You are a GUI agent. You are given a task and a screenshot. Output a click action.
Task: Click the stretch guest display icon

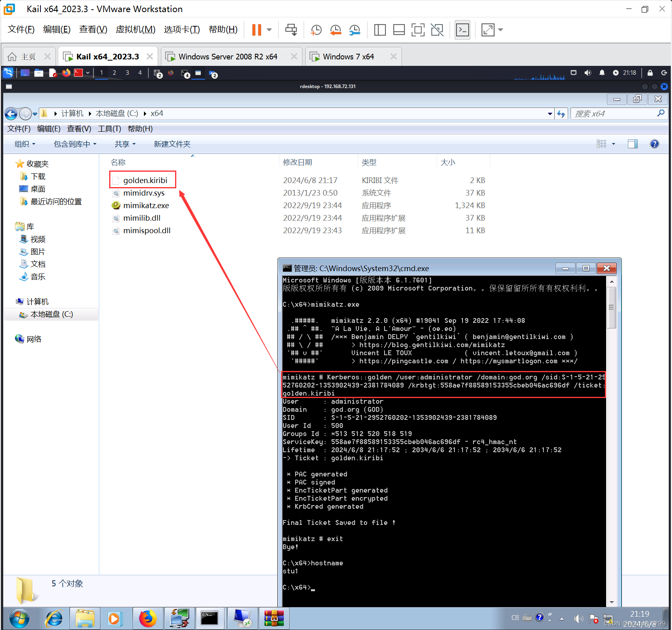[x=488, y=29]
